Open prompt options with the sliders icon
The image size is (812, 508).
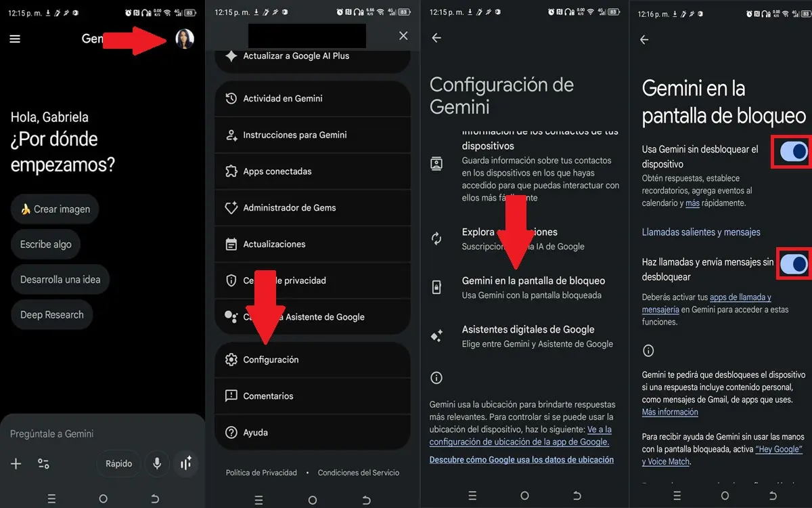43,463
